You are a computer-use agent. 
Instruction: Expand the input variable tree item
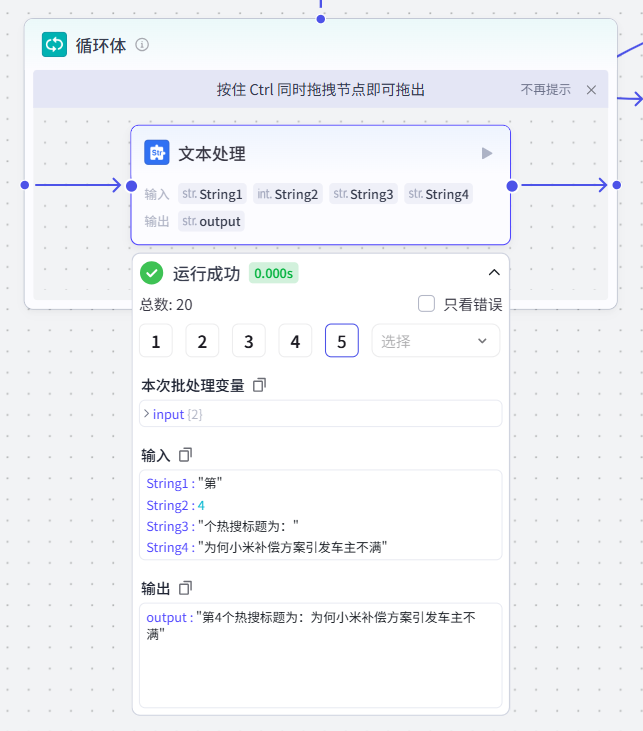147,414
